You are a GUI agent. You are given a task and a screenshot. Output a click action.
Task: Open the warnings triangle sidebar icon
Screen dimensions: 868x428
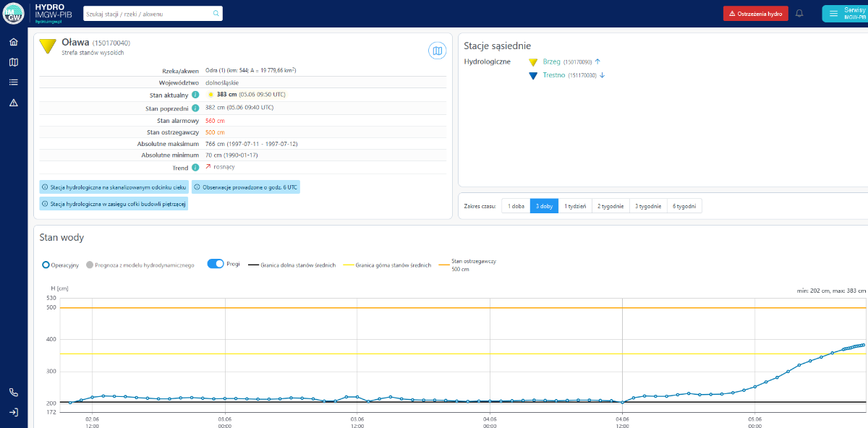pos(13,103)
